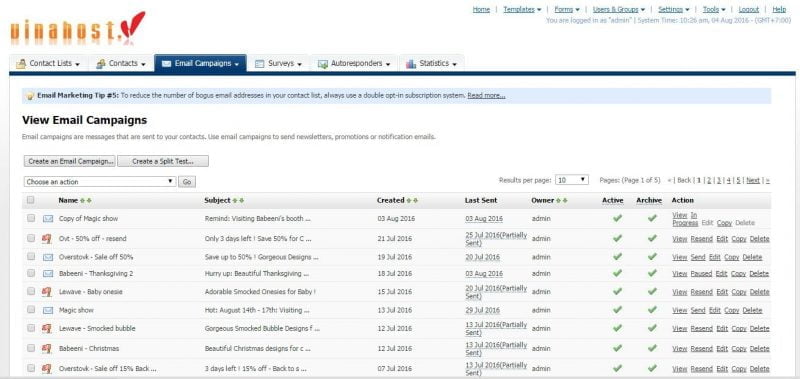Click envelope icon for Copy of Magic show
This screenshot has width=800, height=379.
48,218
